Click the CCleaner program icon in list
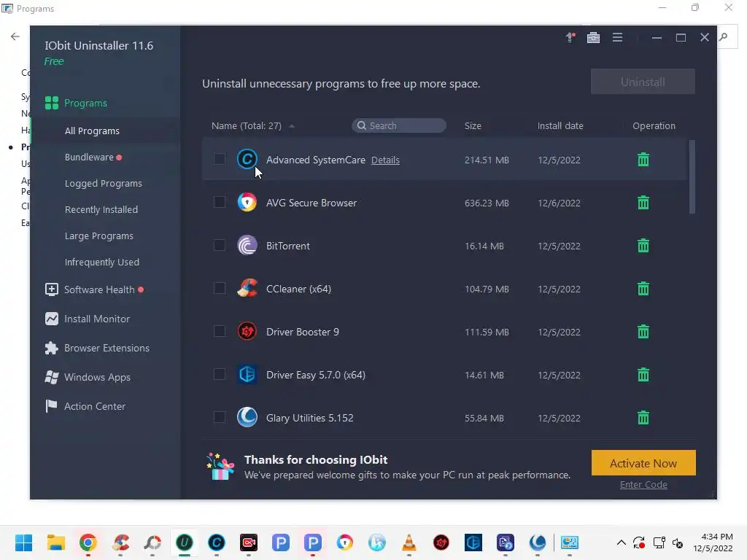This screenshot has width=747, height=560. (x=247, y=288)
